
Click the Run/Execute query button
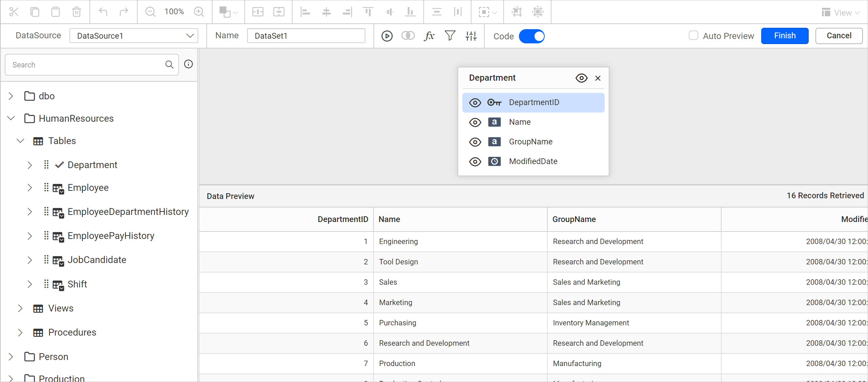(387, 36)
